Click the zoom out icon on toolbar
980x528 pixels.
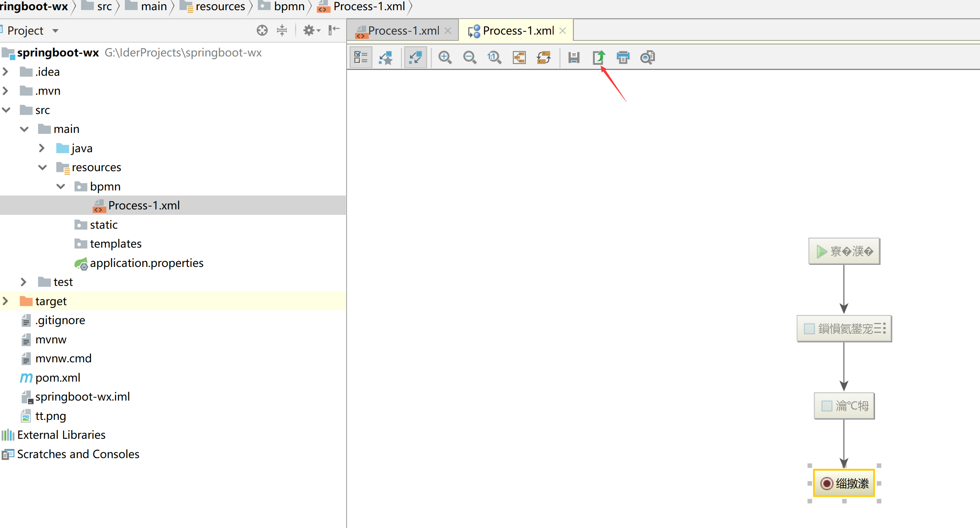pos(469,57)
